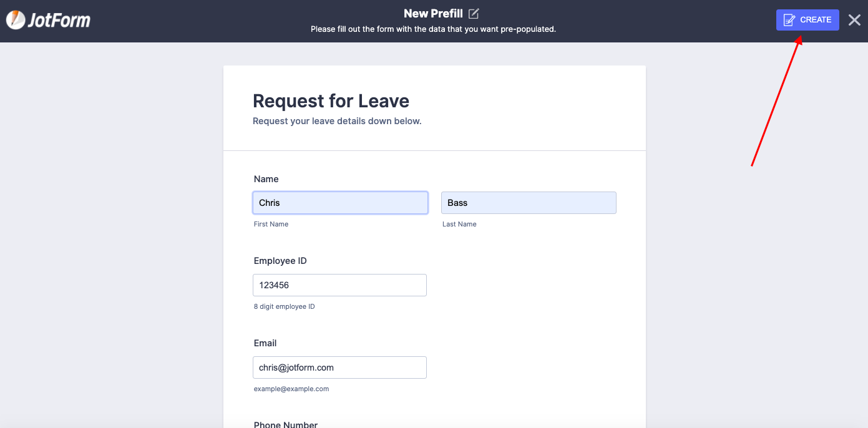Close the prefill editor with the X
This screenshot has width=868, height=428.
(x=854, y=20)
